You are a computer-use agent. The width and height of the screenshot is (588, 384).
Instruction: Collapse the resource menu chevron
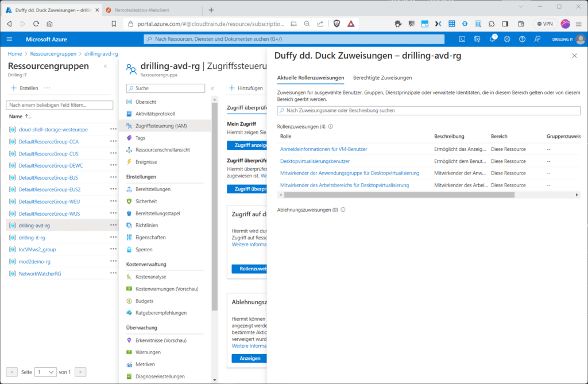coord(212,88)
